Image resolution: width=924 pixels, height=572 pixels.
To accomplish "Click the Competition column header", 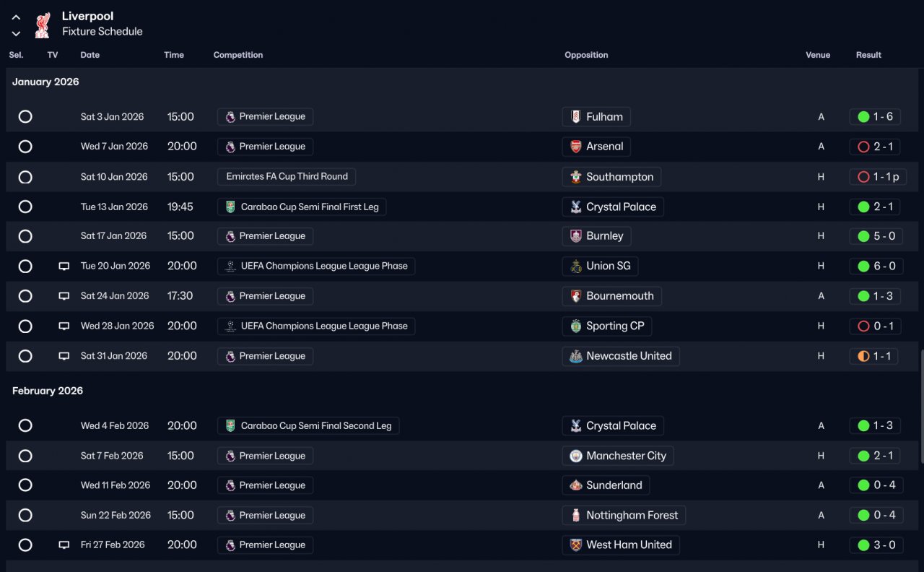I will (x=238, y=55).
